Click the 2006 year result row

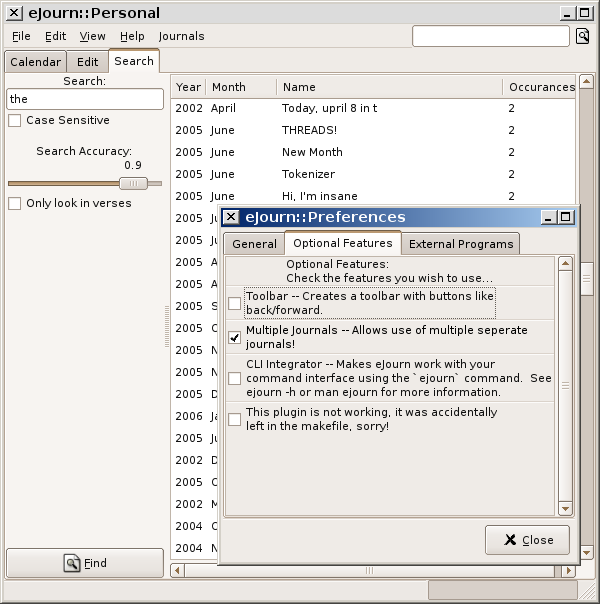[195, 416]
